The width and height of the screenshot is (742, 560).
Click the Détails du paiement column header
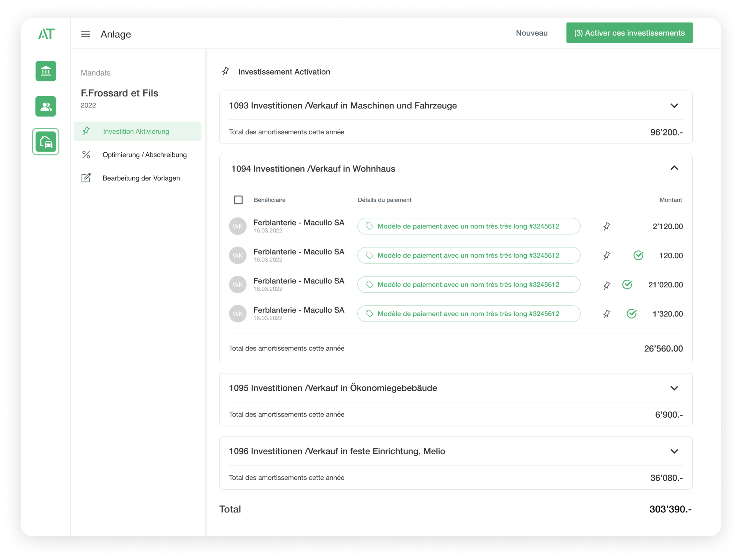tap(384, 200)
